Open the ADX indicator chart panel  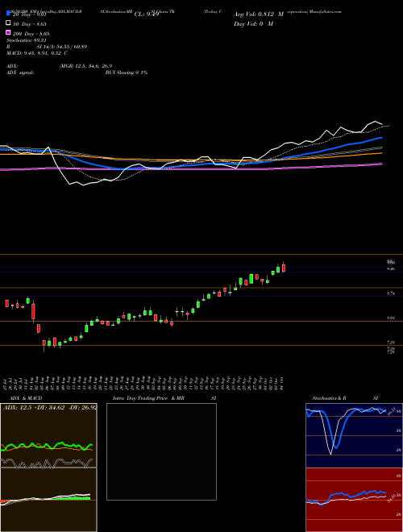coord(48,435)
